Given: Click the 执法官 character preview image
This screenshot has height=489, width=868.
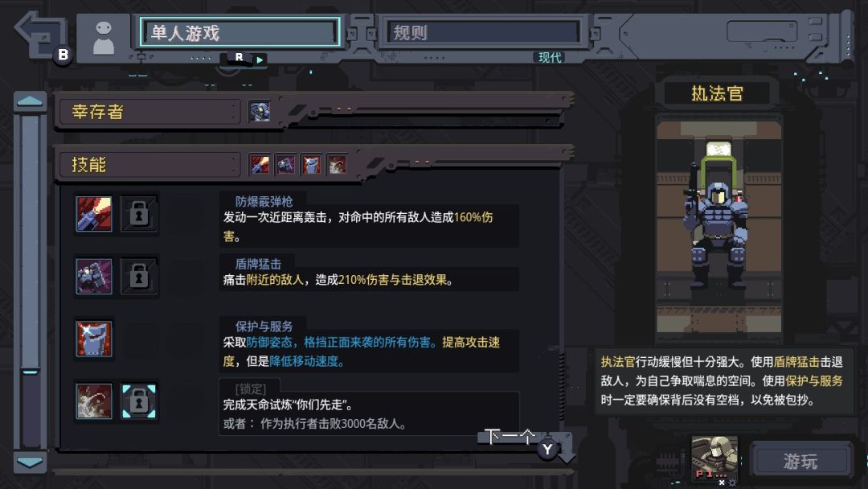Looking at the screenshot, I should pyautogui.click(x=719, y=227).
